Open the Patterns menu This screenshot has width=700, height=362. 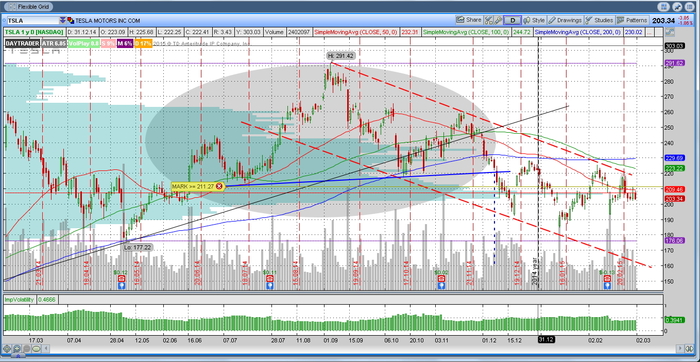[632, 20]
